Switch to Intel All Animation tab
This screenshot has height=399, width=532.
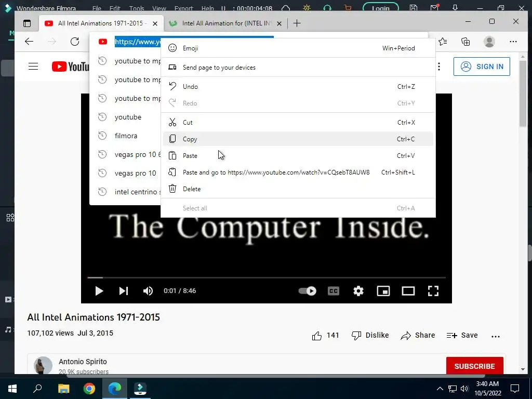pos(227,23)
